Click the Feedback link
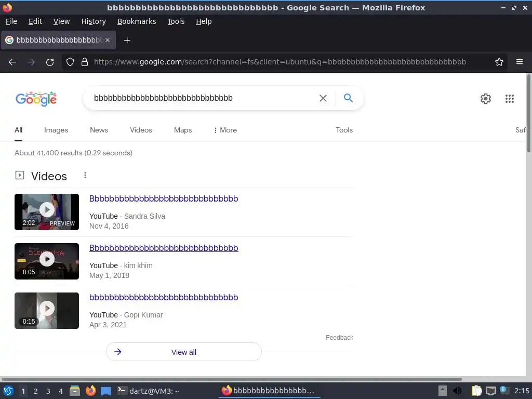Image resolution: width=532 pixels, height=399 pixels. click(x=339, y=338)
